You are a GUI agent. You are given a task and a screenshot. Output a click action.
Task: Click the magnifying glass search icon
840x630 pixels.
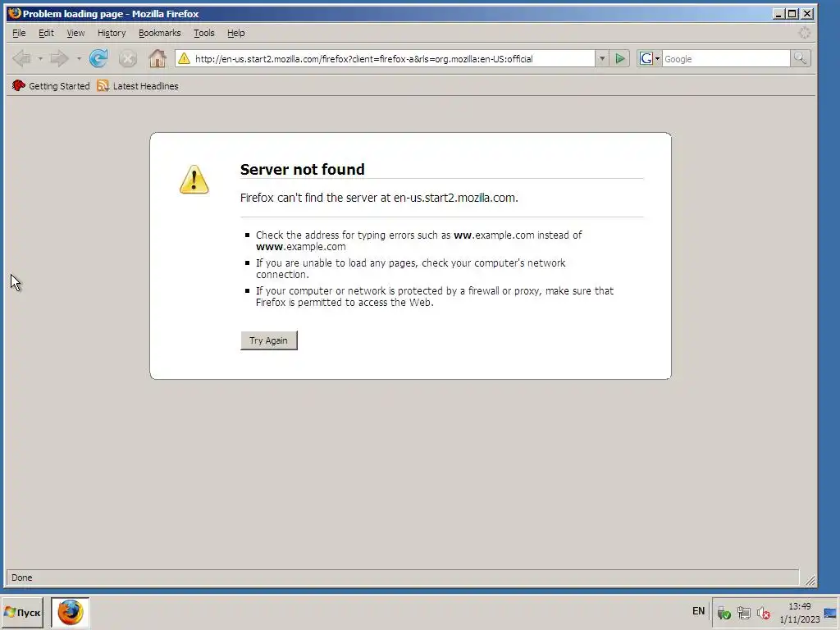pos(801,58)
